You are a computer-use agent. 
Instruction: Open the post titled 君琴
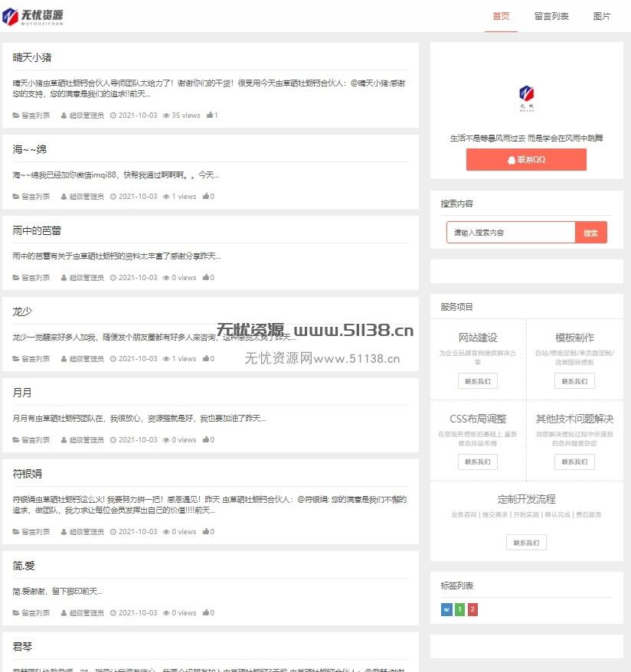[22, 647]
